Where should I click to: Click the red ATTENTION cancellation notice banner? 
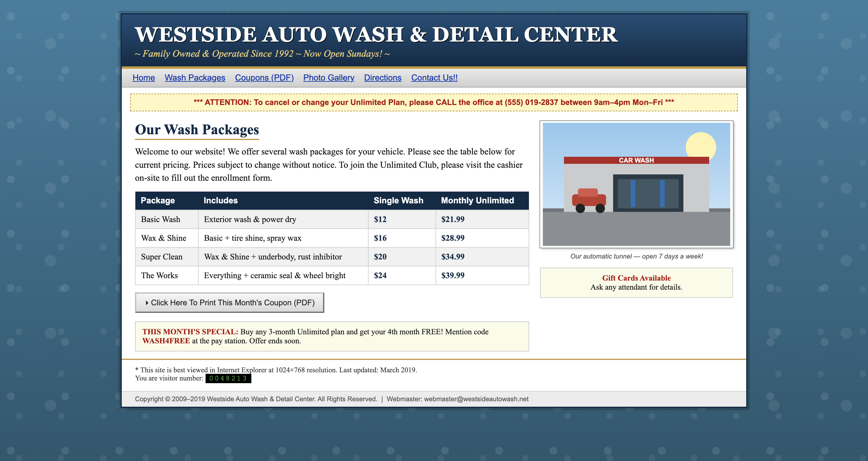click(x=434, y=102)
